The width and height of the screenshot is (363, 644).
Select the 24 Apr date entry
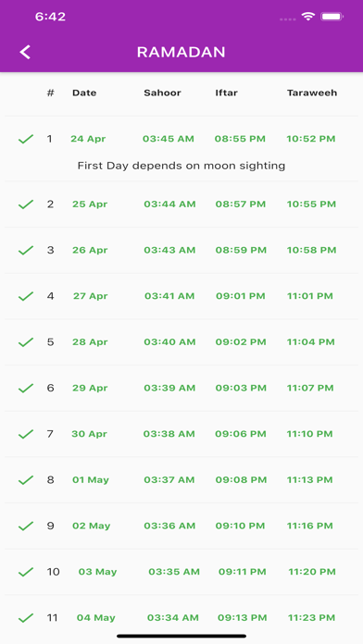[88, 139]
